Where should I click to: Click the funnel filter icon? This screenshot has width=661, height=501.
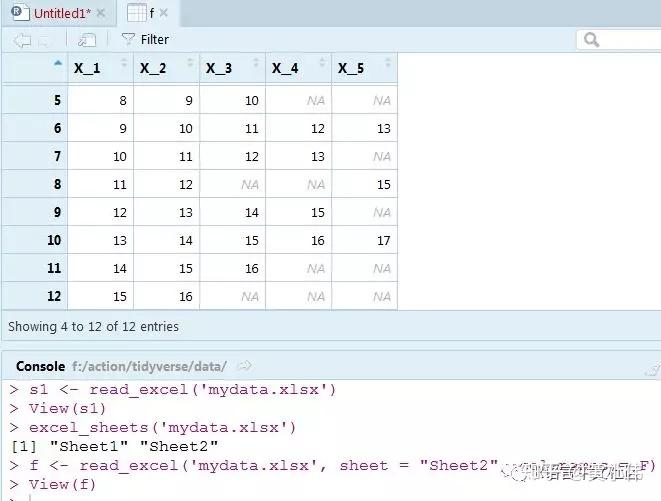(128, 40)
